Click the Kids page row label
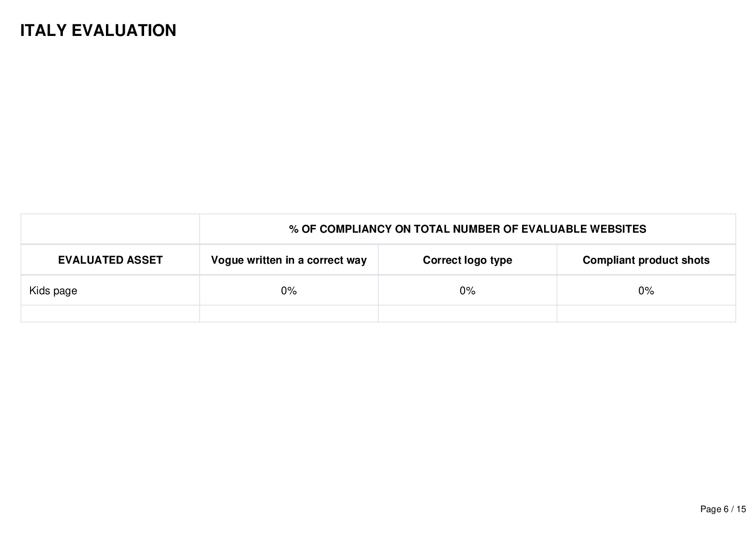Image resolution: width=756 pixels, height=535 pixels. 53,291
